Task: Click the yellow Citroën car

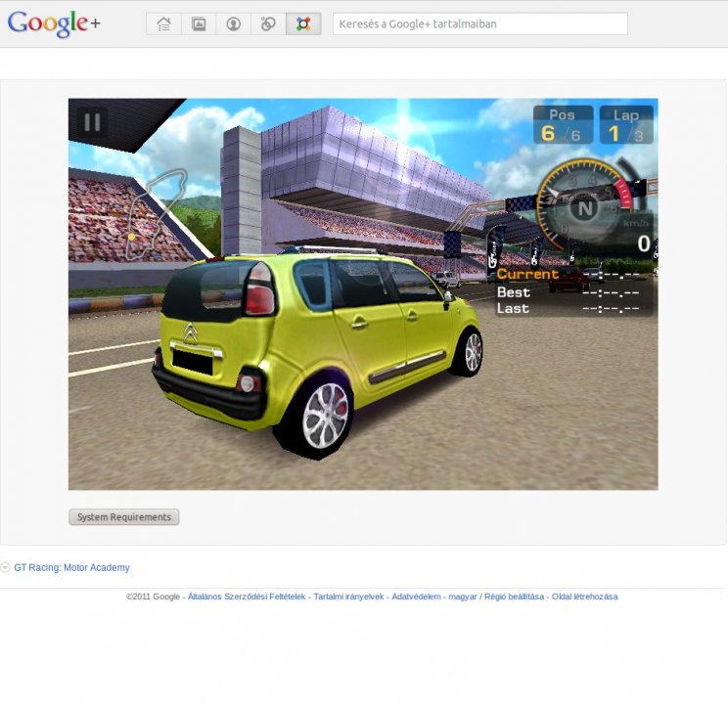Action: pyautogui.click(x=318, y=353)
